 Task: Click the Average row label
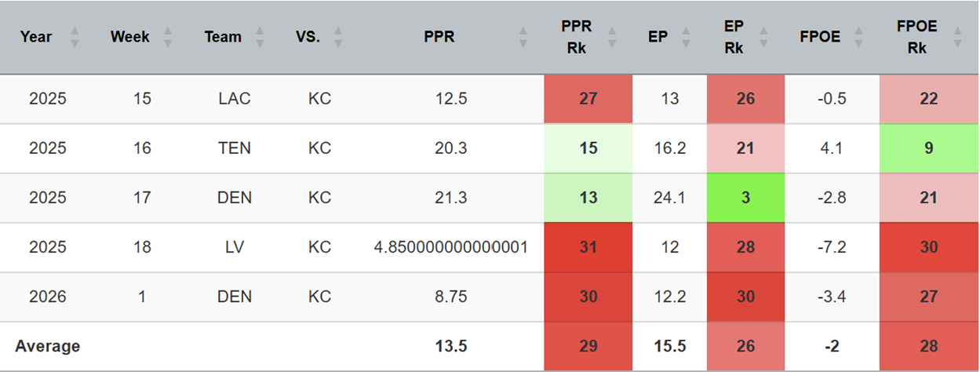(48, 346)
